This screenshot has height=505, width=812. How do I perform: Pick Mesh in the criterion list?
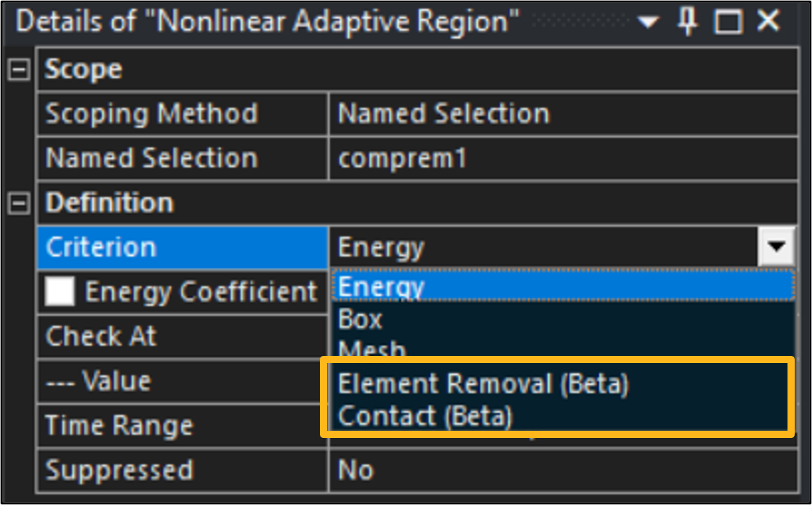coord(372,349)
